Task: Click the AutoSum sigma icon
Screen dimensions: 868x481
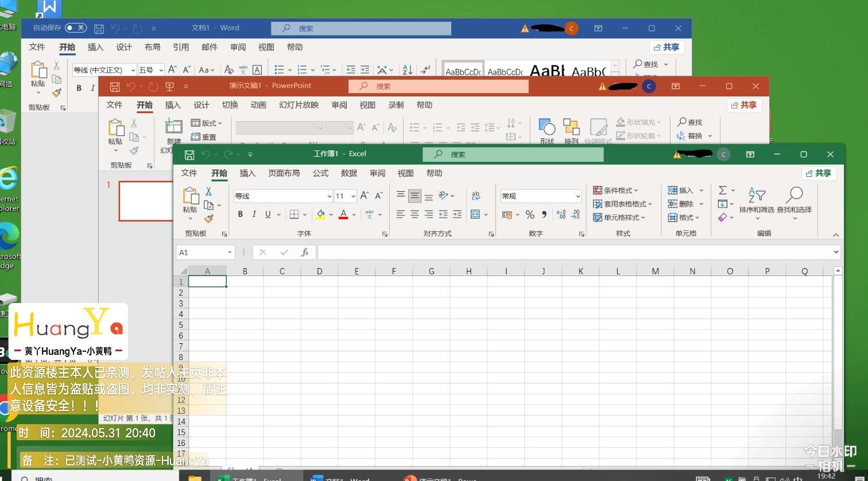Action: (x=723, y=191)
